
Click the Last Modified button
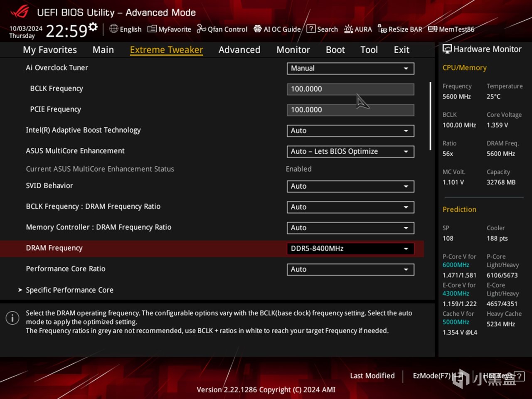pyautogui.click(x=372, y=376)
